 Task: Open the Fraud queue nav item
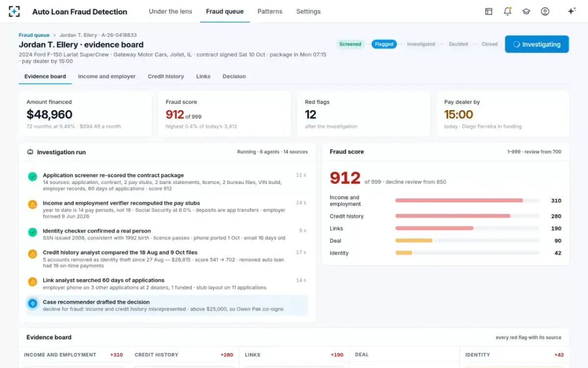coord(225,11)
